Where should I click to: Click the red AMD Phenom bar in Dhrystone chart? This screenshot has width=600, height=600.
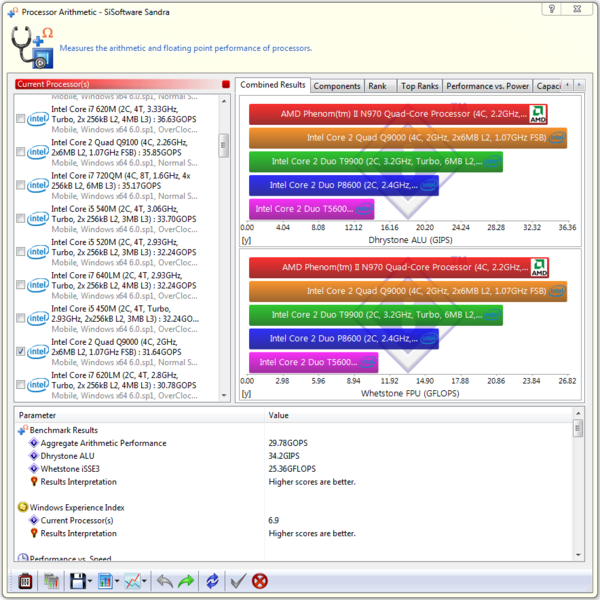[x=398, y=114]
